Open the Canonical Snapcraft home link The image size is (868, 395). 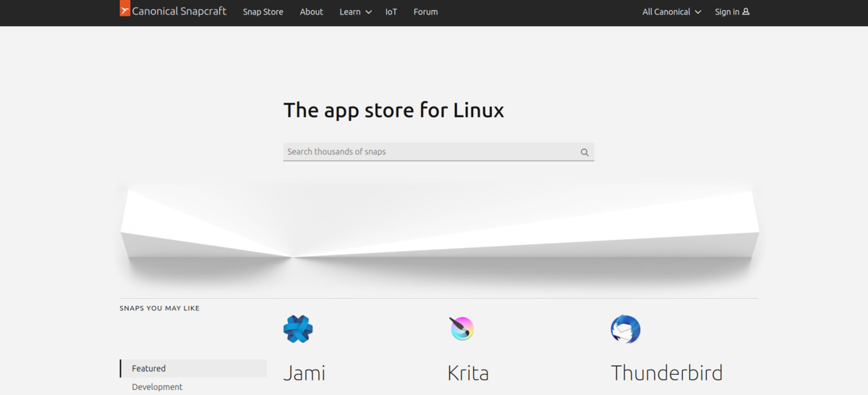(173, 11)
